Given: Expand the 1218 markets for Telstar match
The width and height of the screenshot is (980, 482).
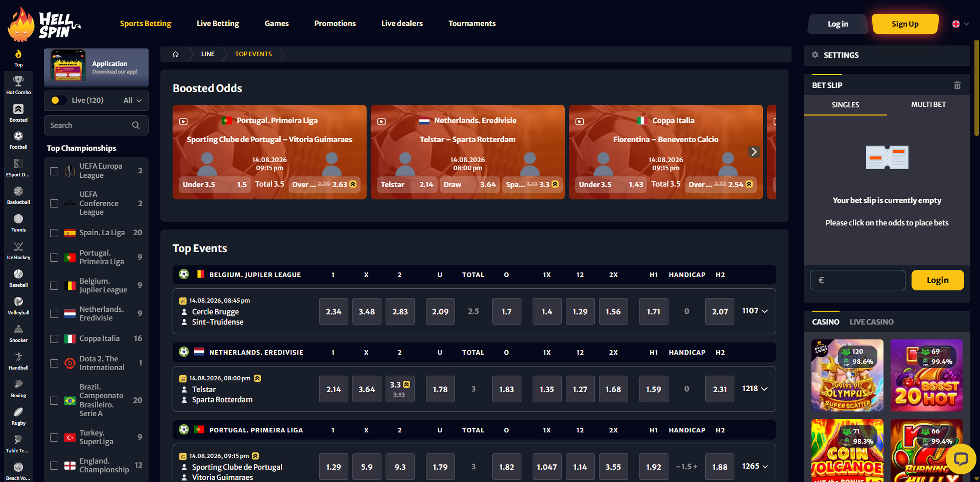Looking at the screenshot, I should [x=764, y=389].
